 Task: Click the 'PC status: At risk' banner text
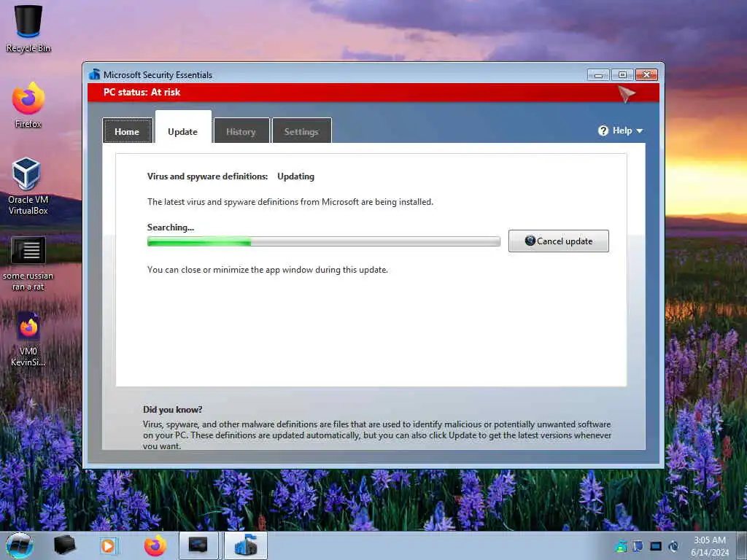point(142,92)
